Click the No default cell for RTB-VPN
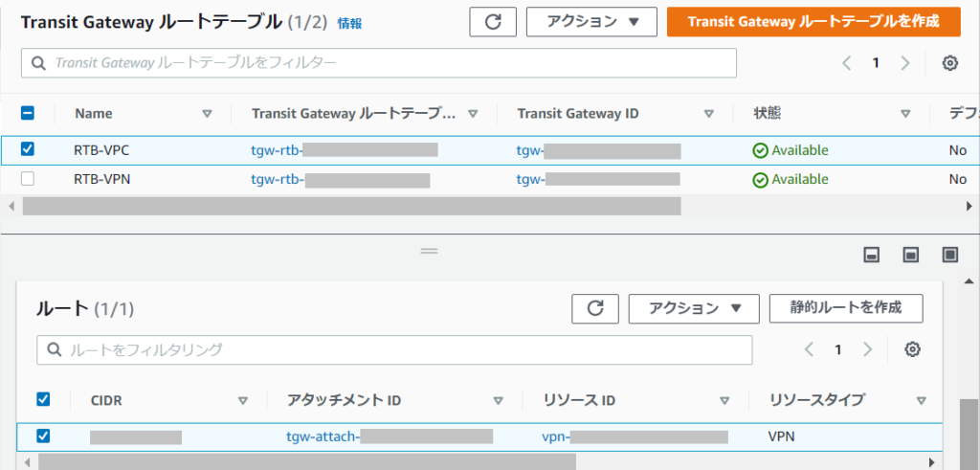This screenshot has height=470, width=980. pos(957,179)
